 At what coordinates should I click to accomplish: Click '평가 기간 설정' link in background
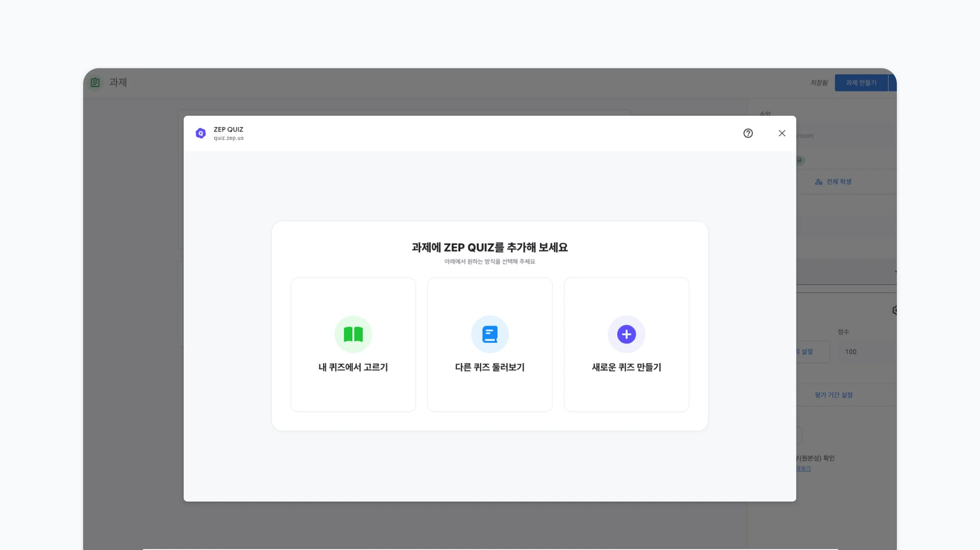[834, 395]
